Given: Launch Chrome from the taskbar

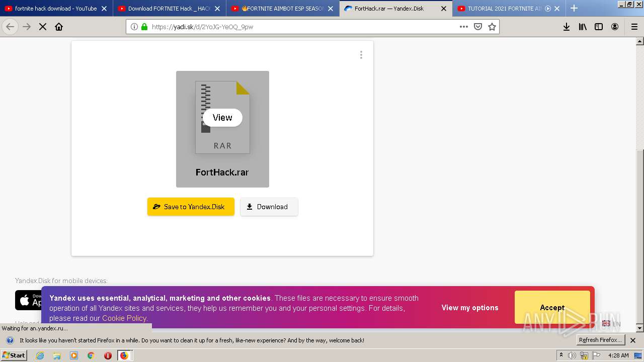Looking at the screenshot, I should [91, 355].
